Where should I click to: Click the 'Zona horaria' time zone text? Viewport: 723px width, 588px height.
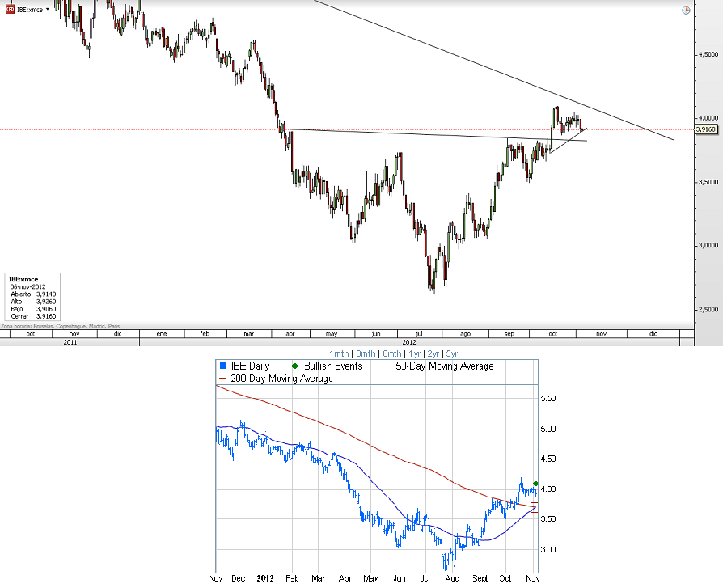click(x=61, y=326)
